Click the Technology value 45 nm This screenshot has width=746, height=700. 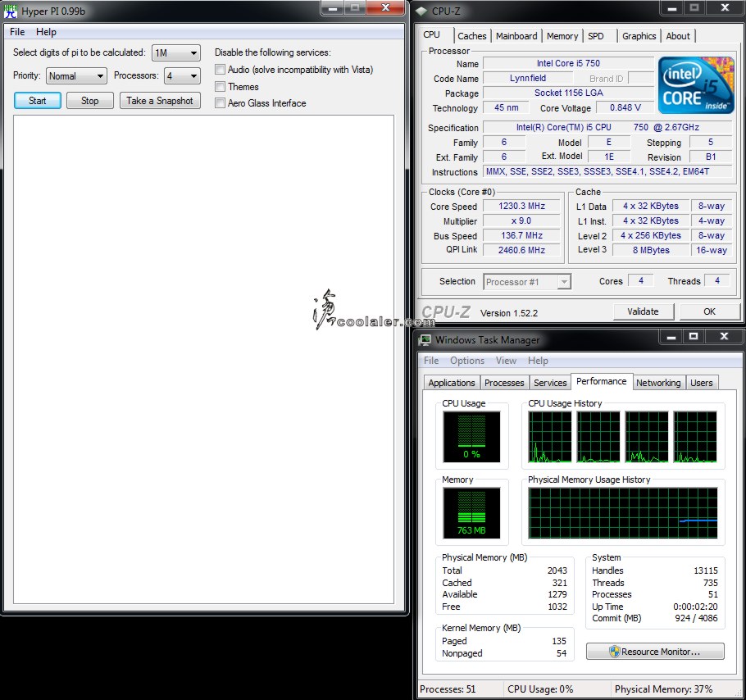click(x=507, y=107)
